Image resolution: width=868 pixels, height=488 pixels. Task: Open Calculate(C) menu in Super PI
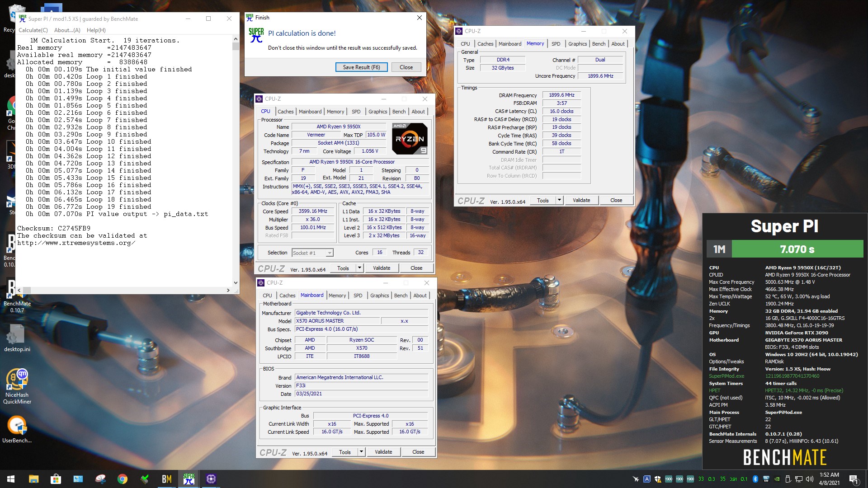33,30
